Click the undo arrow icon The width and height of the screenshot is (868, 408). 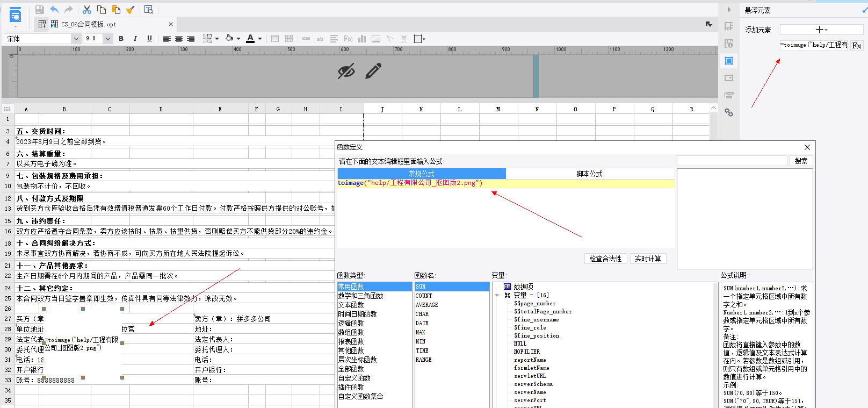pos(54,10)
